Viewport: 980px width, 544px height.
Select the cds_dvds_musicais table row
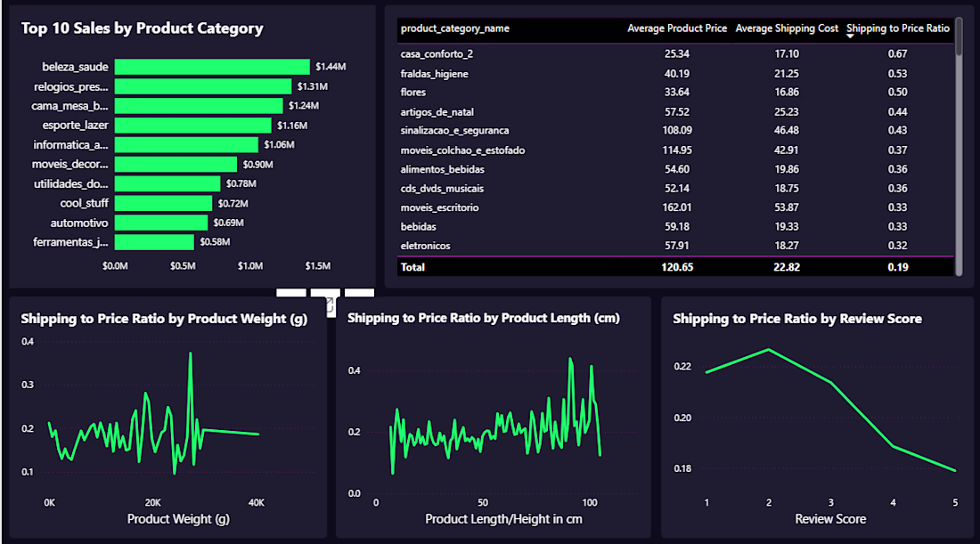coord(675,189)
